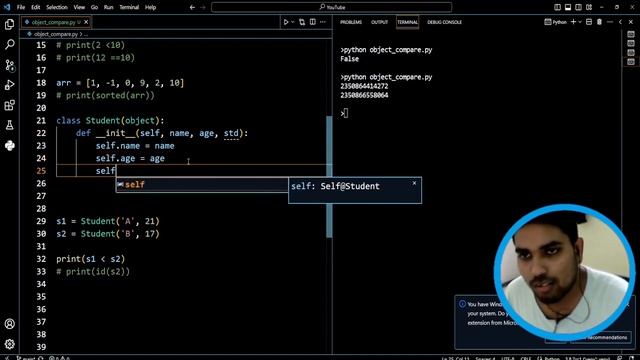This screenshot has width=640, height=360.
Task: Open the View menu
Action: point(79,7)
